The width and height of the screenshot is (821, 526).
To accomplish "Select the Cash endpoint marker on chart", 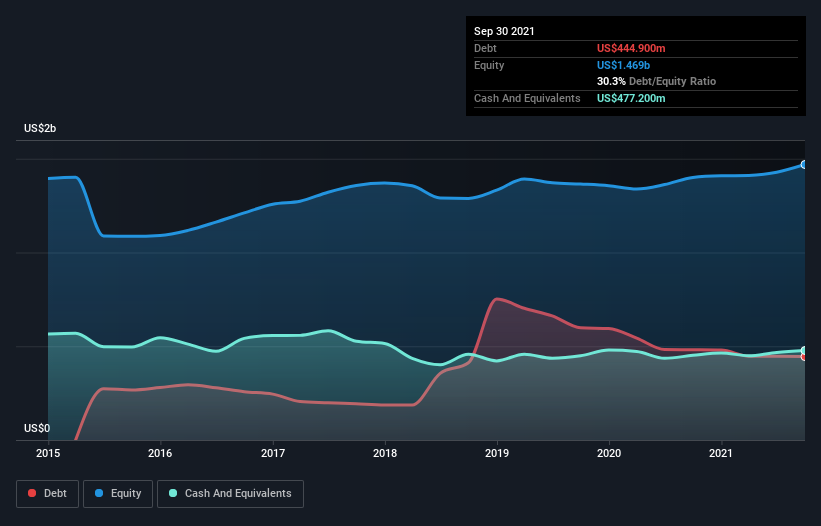I will coord(804,350).
